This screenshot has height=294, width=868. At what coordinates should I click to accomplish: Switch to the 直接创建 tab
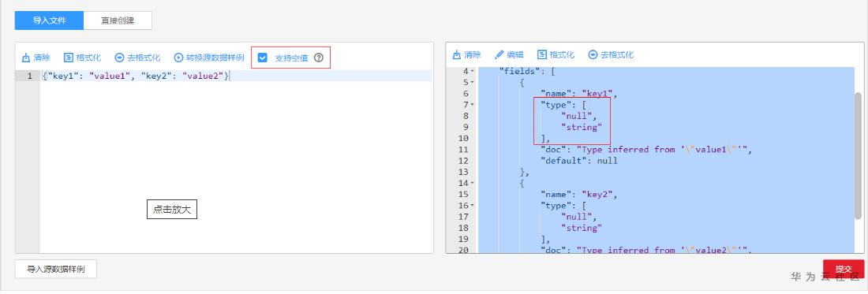pos(118,20)
